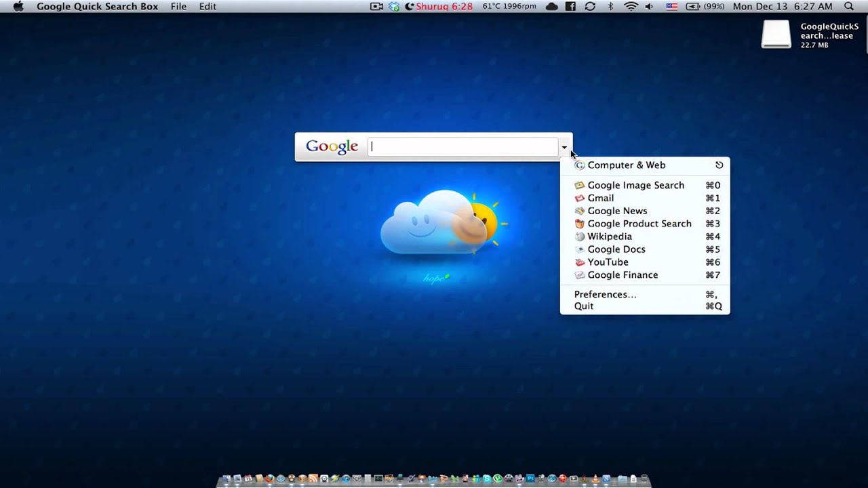Choose Google News from the menu
The height and width of the screenshot is (488, 868).
(645, 211)
